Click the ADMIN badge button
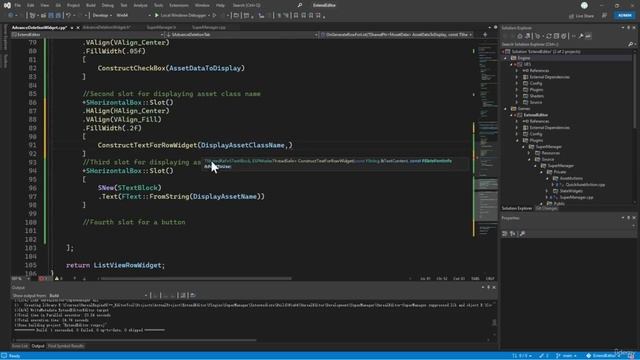 coord(624,16)
